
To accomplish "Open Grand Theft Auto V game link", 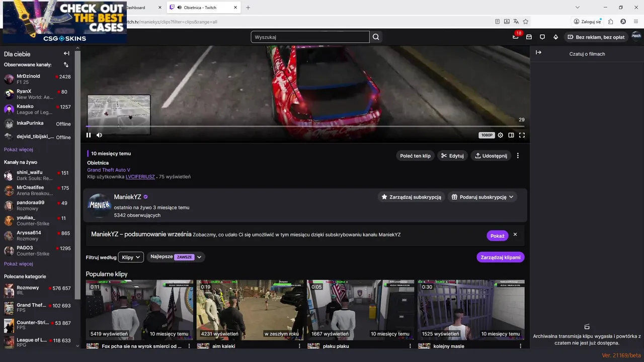I will 109,170.
